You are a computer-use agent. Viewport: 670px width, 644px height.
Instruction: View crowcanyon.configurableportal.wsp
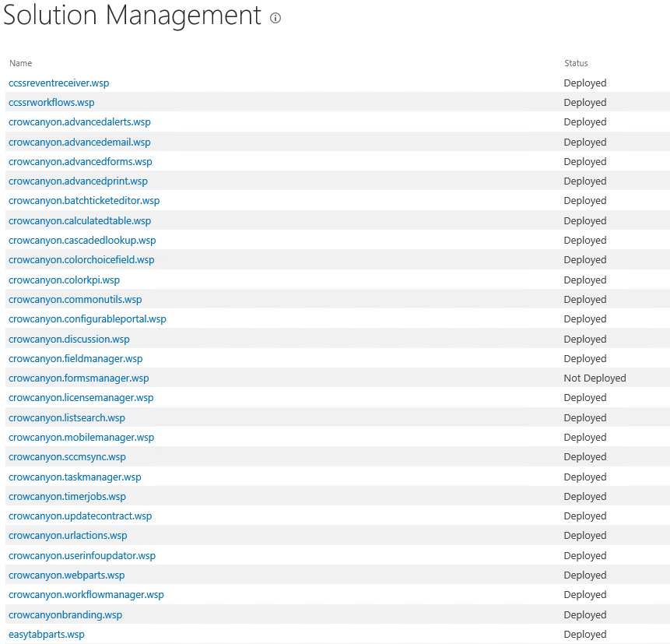pos(88,319)
